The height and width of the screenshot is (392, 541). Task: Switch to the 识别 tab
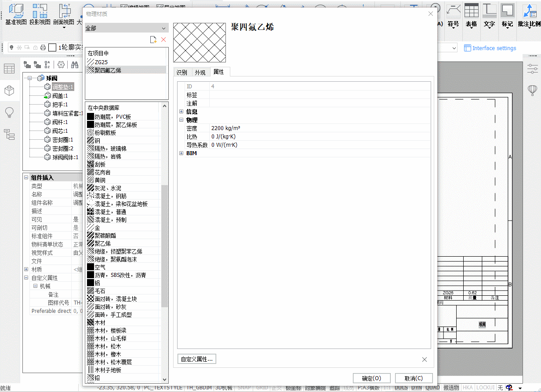click(182, 73)
